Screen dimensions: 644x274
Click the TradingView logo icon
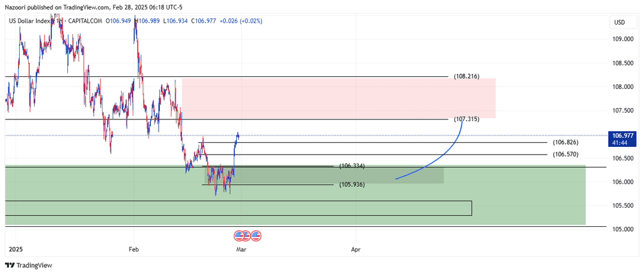(11, 265)
